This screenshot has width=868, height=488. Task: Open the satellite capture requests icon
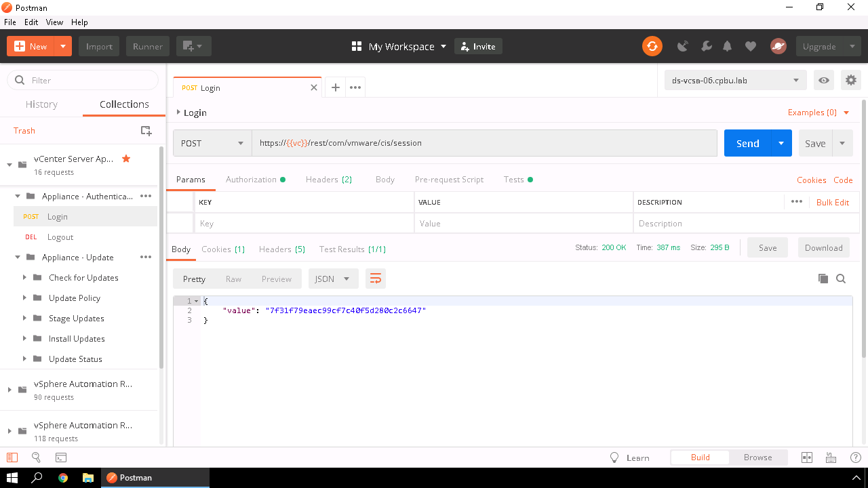[683, 46]
